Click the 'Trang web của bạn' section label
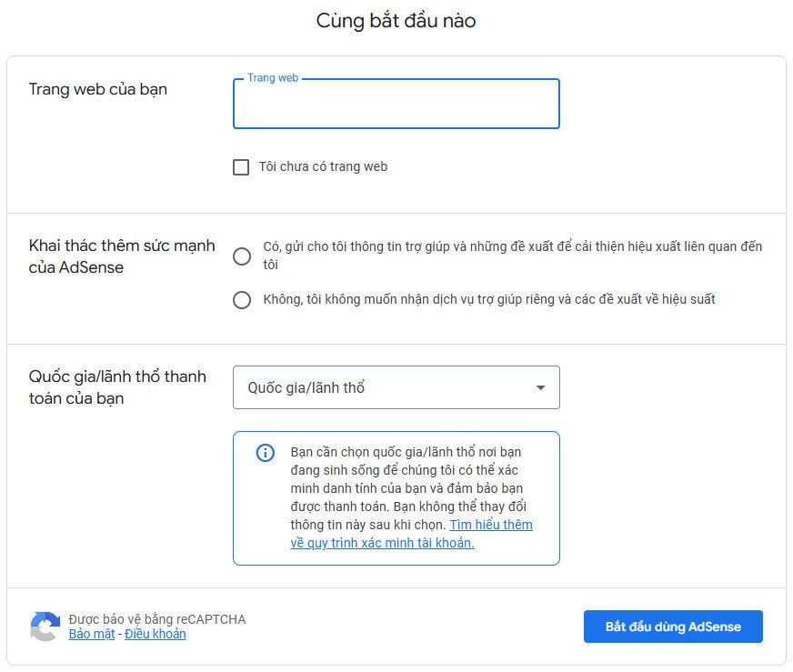 tap(97, 89)
